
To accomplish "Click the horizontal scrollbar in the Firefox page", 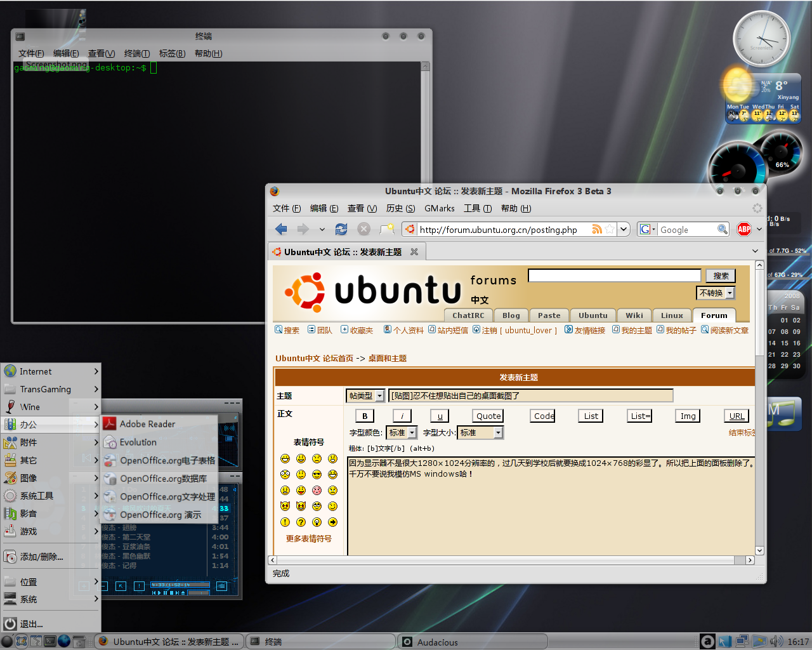I will (511, 560).
